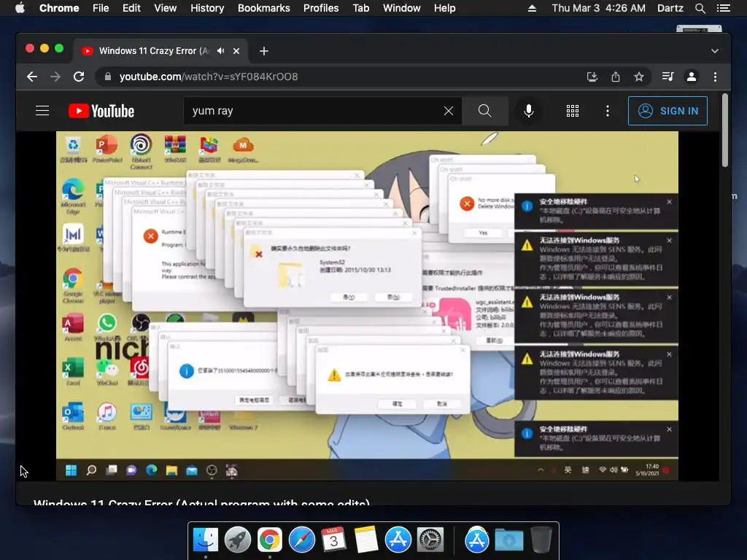Open the first App Store icon in Dock
Image resolution: width=747 pixels, height=560 pixels.
tap(398, 540)
